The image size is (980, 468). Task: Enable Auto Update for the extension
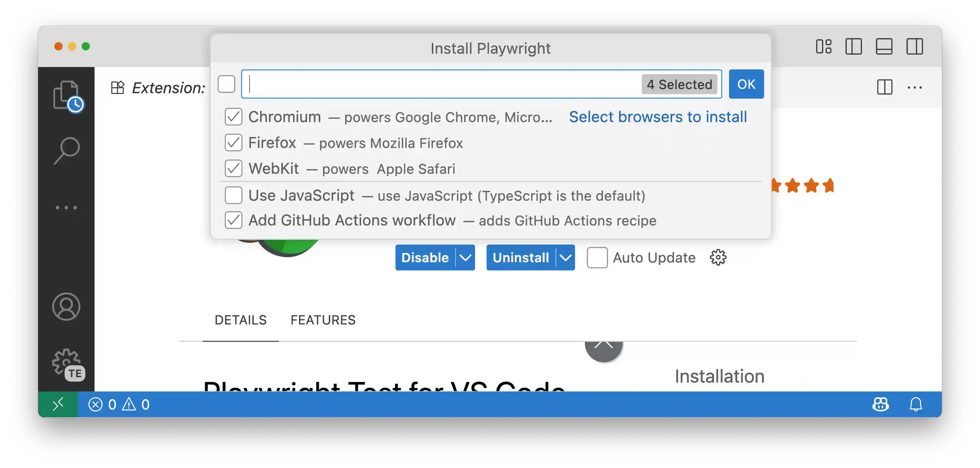(597, 257)
